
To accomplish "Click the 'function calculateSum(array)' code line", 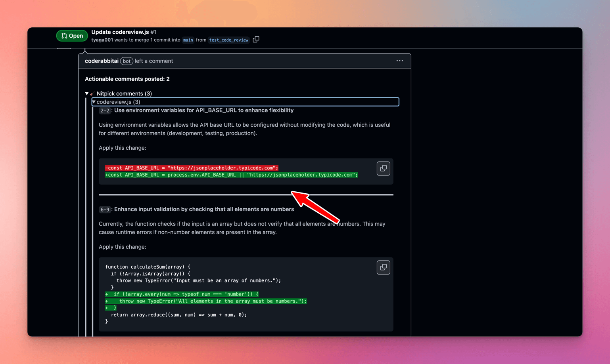I will (x=148, y=267).
